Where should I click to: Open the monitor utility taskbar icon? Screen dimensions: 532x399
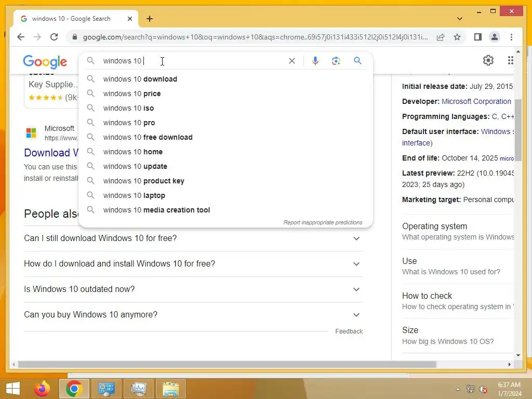[x=138, y=389]
